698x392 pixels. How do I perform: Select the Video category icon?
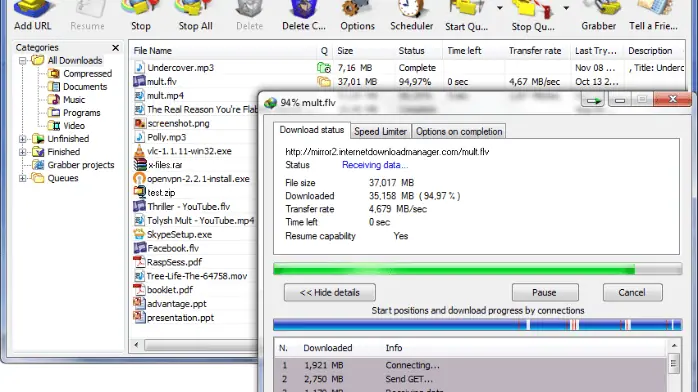pyautogui.click(x=54, y=125)
